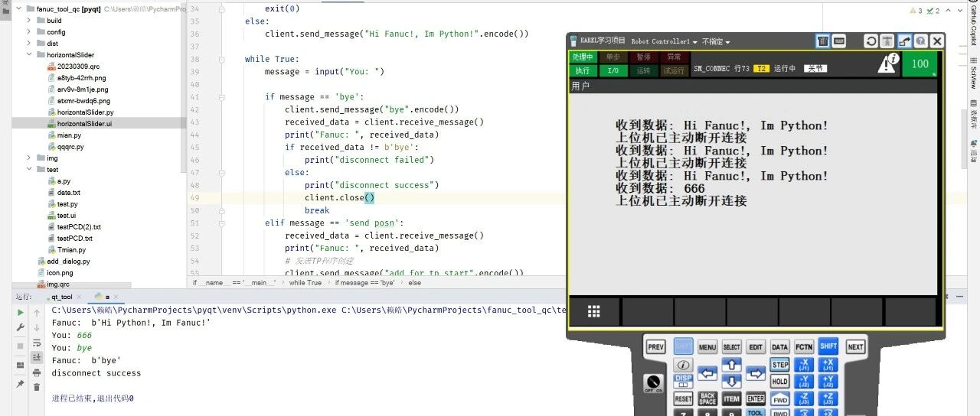This screenshot has height=416, width=980.
Task: Select mian.py in the project tree
Action: pyautogui.click(x=69, y=135)
